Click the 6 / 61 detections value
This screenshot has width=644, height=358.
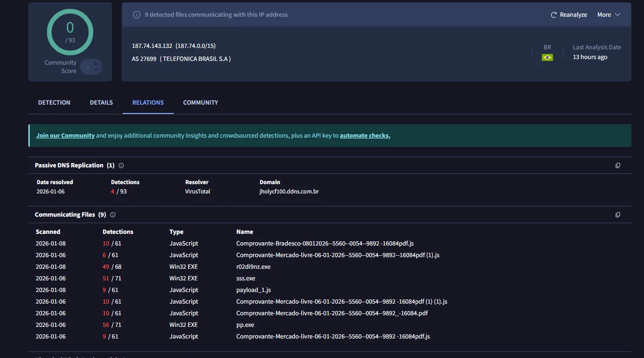click(111, 255)
